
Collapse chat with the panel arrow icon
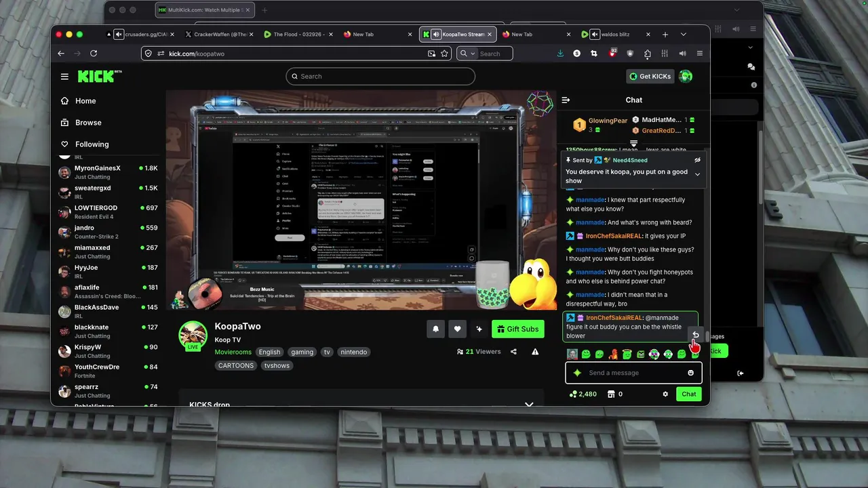click(566, 100)
